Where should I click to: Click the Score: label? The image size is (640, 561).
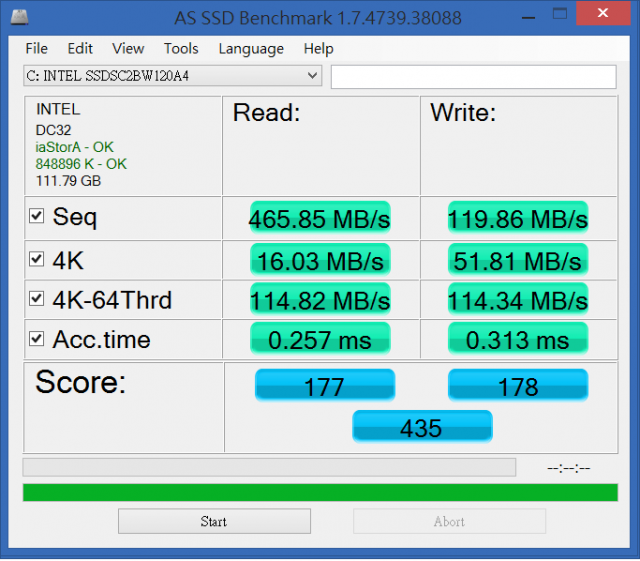click(80, 382)
